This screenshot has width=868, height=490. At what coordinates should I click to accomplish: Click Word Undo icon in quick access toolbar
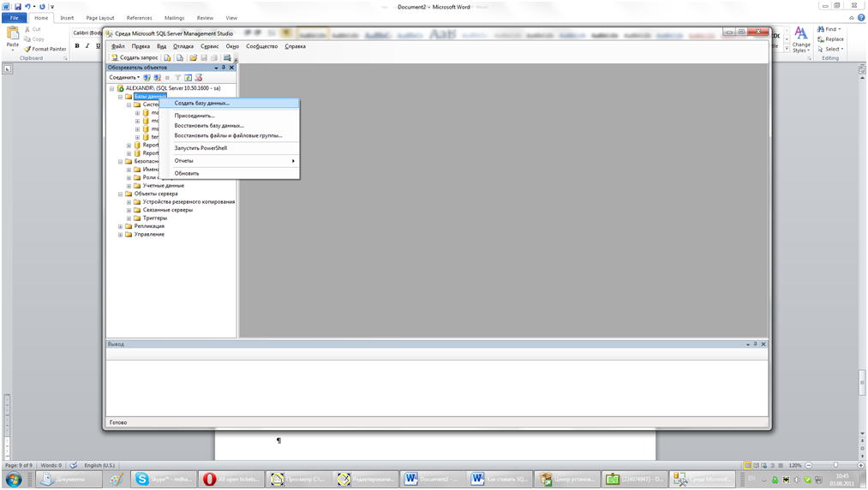(x=27, y=7)
